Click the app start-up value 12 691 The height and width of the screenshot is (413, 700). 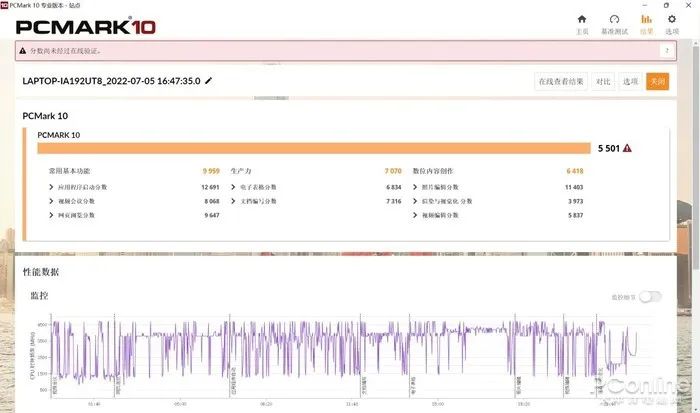coord(210,187)
